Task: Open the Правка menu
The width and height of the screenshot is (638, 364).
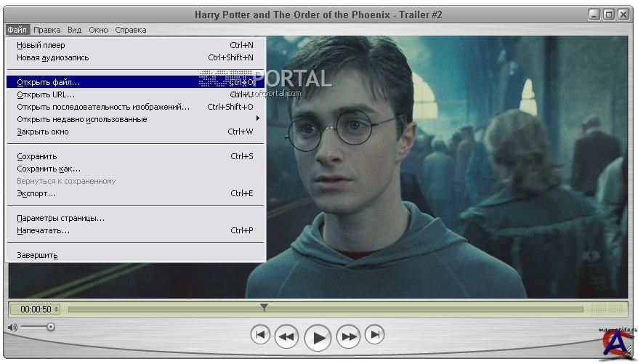Action: pyautogui.click(x=47, y=30)
